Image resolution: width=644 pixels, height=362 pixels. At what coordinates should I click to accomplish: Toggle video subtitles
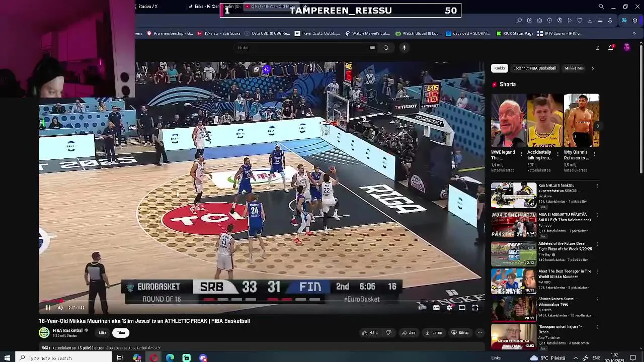point(436,308)
